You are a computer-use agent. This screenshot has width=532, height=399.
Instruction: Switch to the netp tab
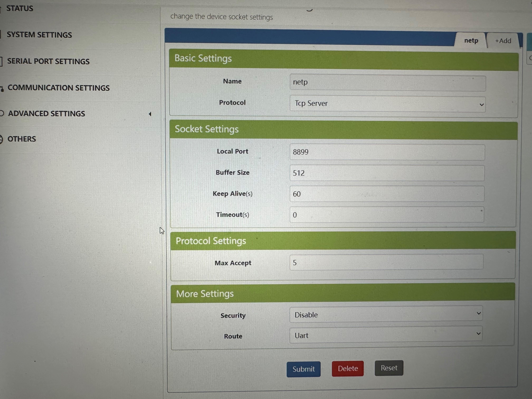click(x=471, y=41)
